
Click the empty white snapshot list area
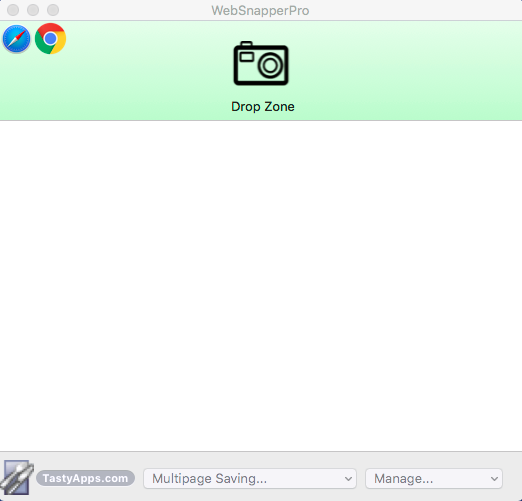(261, 286)
